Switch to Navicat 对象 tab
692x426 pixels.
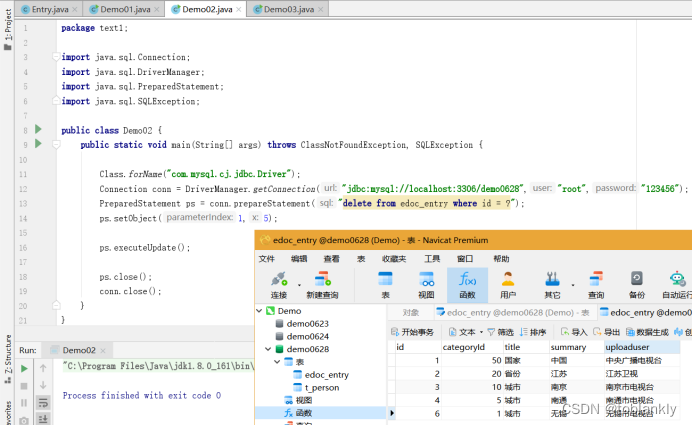click(410, 313)
